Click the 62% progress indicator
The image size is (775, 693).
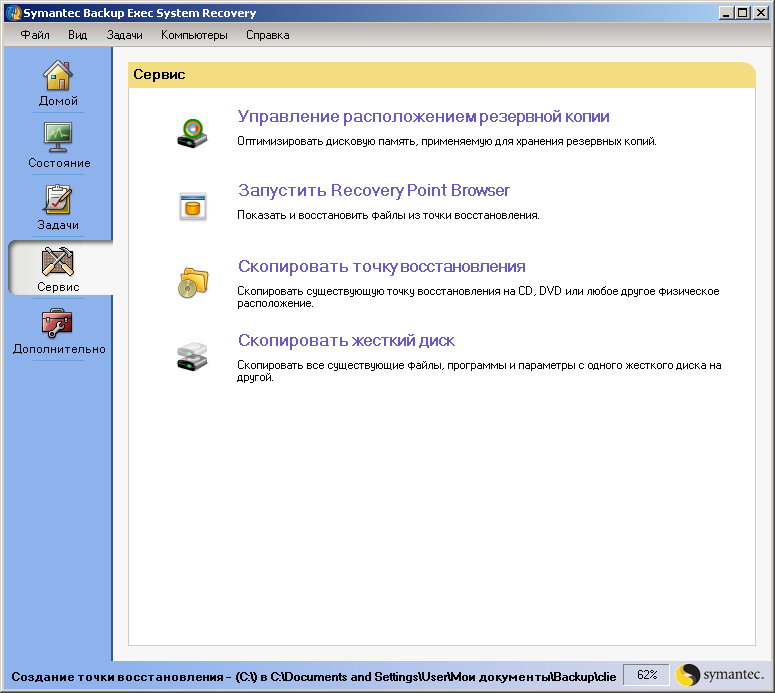tap(646, 675)
